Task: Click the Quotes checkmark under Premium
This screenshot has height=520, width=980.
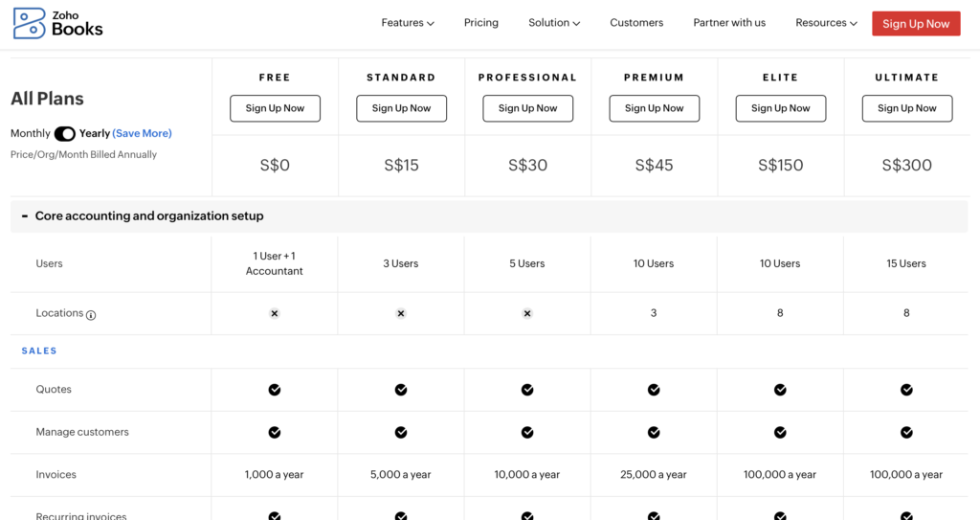Action: click(654, 390)
